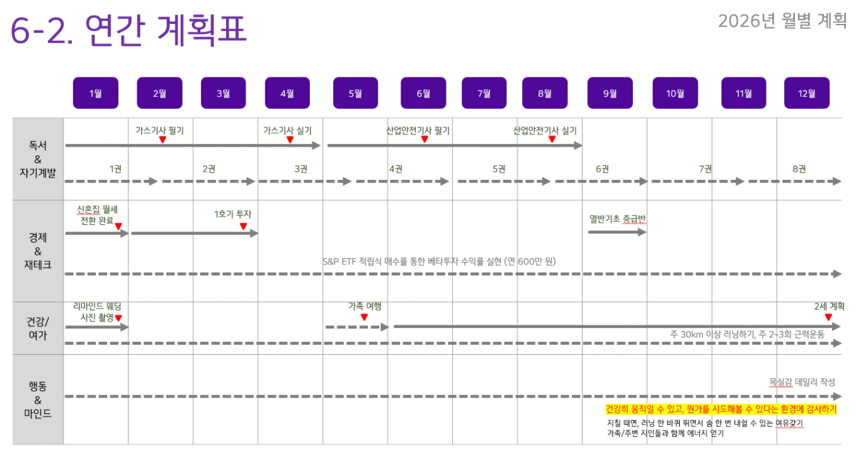Click the red marker under 1호기 투자
The image size is (868, 472).
point(244,227)
